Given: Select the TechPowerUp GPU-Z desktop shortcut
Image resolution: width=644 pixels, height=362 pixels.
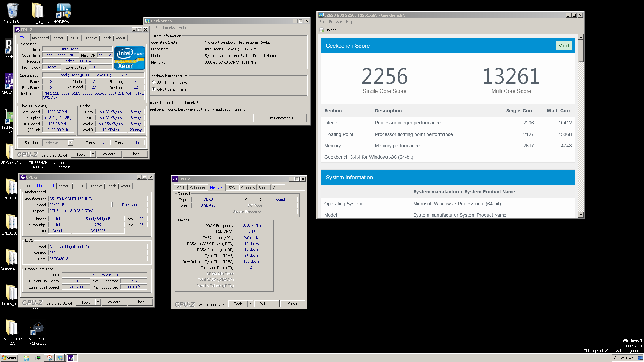Looking at the screenshot, I should (8, 121).
